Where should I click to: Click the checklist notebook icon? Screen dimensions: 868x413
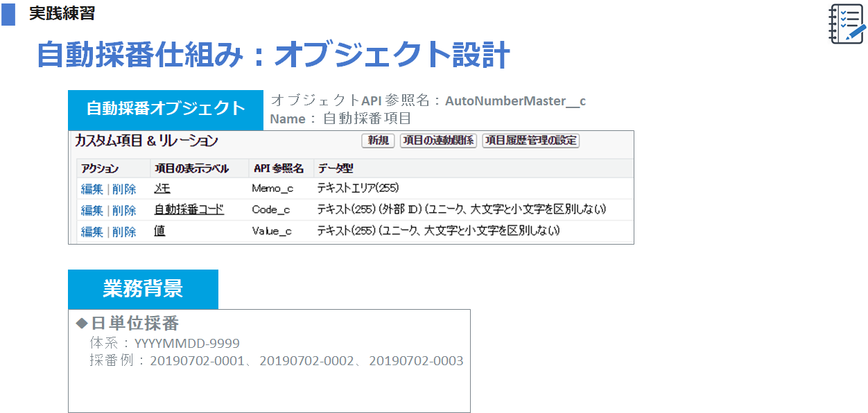(847, 24)
